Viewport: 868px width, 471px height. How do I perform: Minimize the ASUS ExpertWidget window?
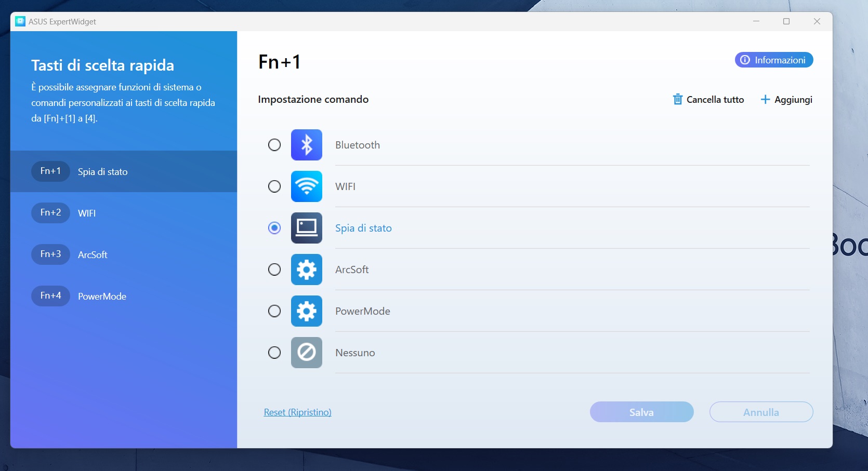(756, 21)
